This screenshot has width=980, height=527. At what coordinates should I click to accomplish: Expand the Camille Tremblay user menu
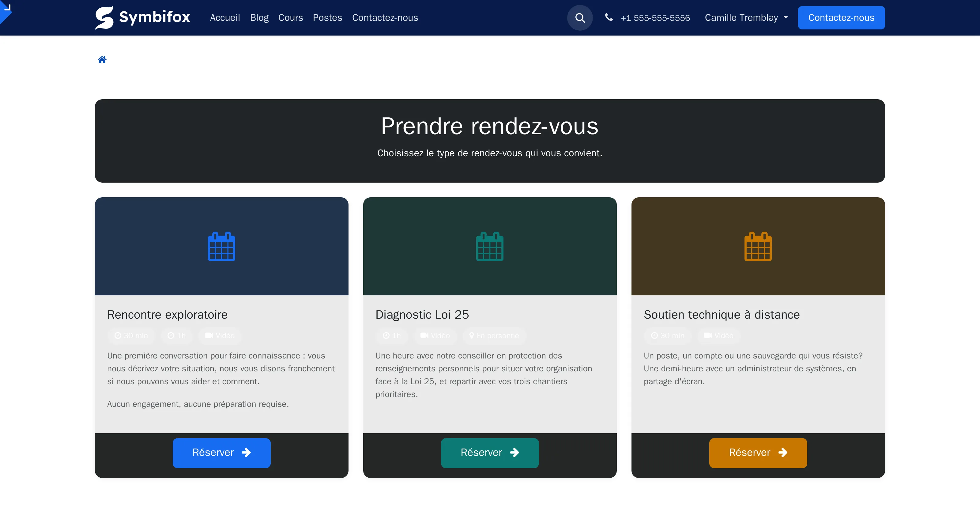click(746, 17)
